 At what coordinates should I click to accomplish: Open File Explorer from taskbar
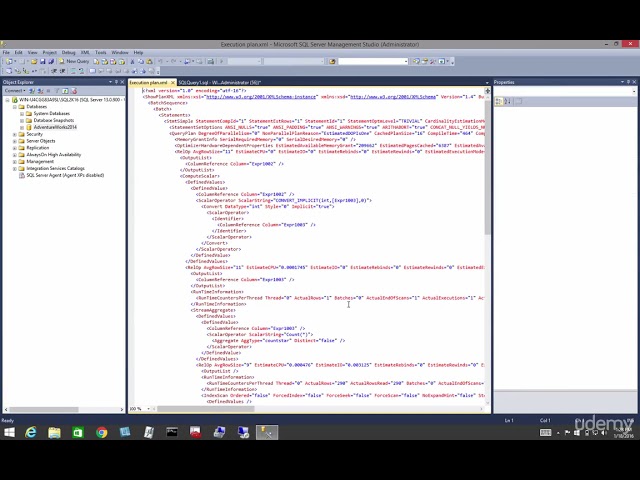(x=54, y=432)
